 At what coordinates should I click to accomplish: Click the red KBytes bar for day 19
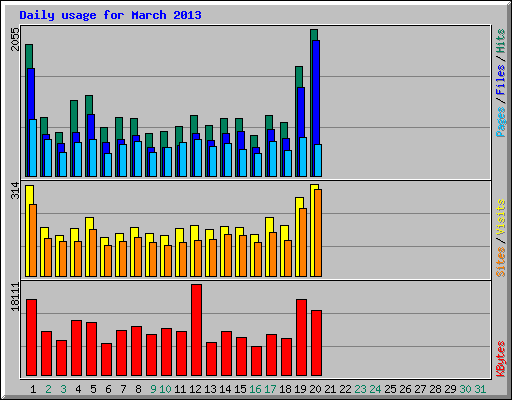pyautogui.click(x=302, y=338)
